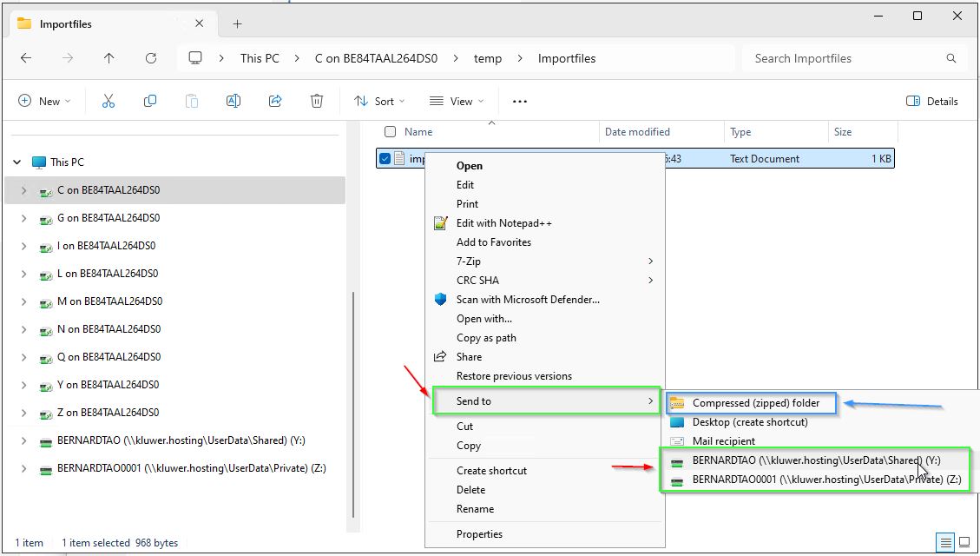Click the Refresh button in navigation bar
This screenshot has width=980, height=556.
coord(151,58)
